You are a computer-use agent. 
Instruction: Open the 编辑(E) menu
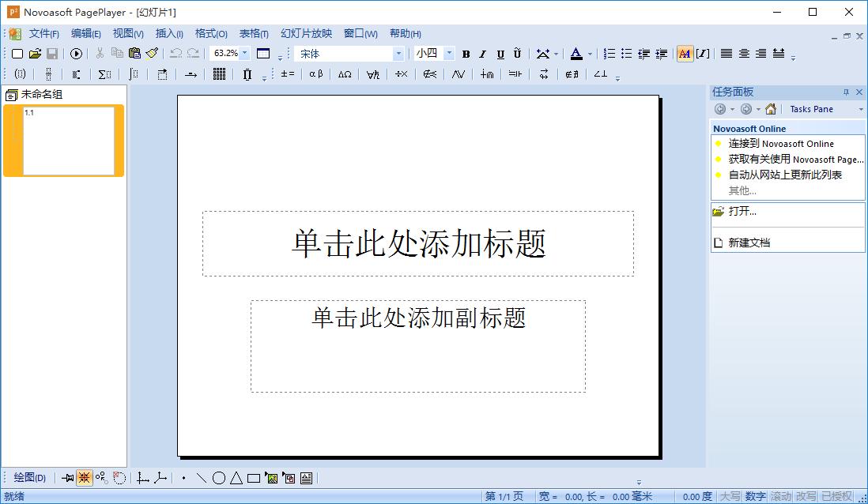click(x=86, y=34)
